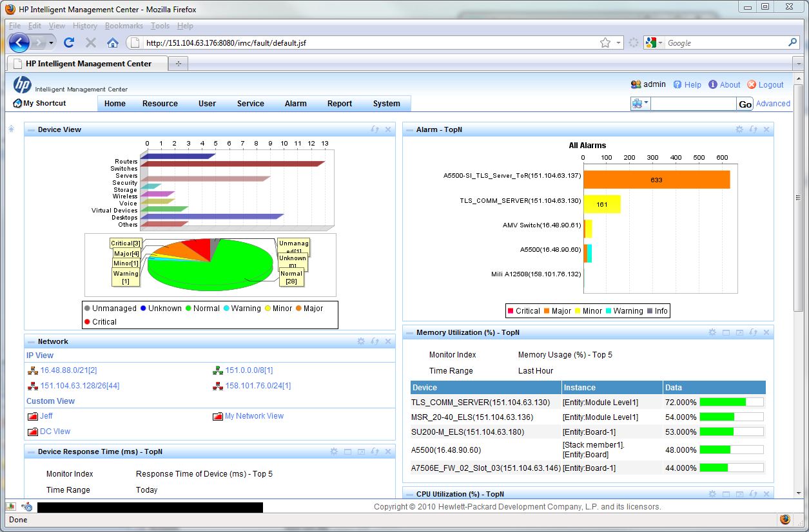Click memory bar for MSR_20-40_ELS 54.000%
This screenshot has height=532, width=809.
pyautogui.click(x=731, y=417)
